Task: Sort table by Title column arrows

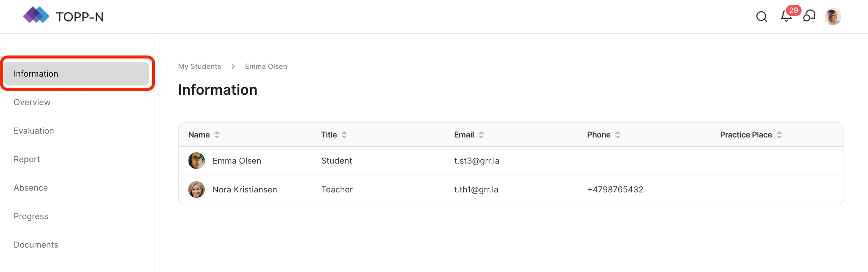Action: click(x=344, y=135)
